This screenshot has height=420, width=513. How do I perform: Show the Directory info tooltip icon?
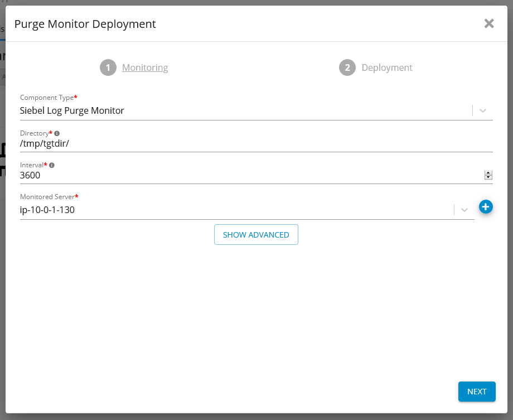57,134
